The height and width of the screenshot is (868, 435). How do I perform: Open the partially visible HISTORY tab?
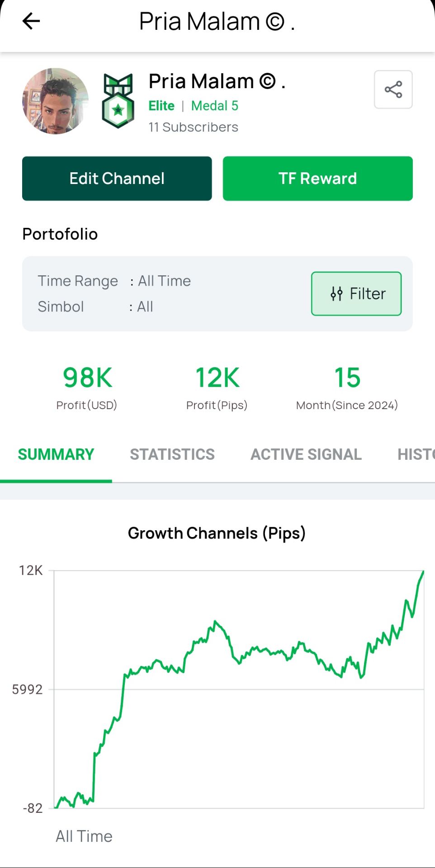(416, 454)
